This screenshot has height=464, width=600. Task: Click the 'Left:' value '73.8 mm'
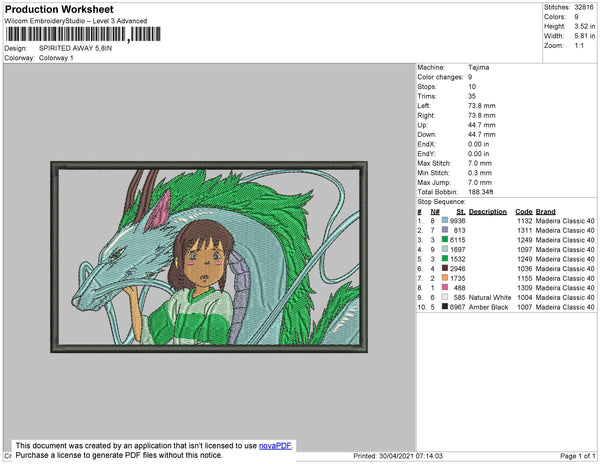(x=481, y=106)
